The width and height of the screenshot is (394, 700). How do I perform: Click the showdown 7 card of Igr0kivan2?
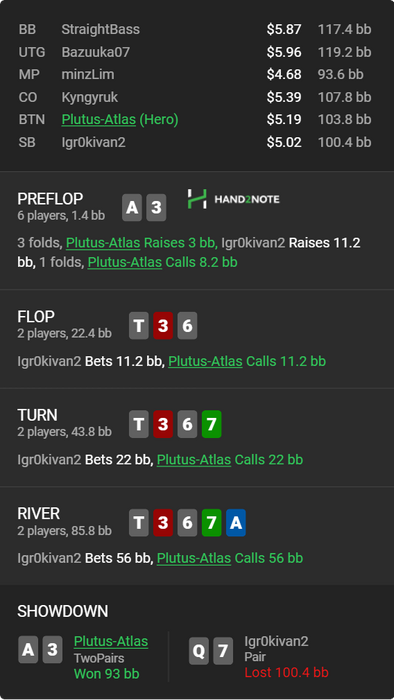(x=223, y=651)
